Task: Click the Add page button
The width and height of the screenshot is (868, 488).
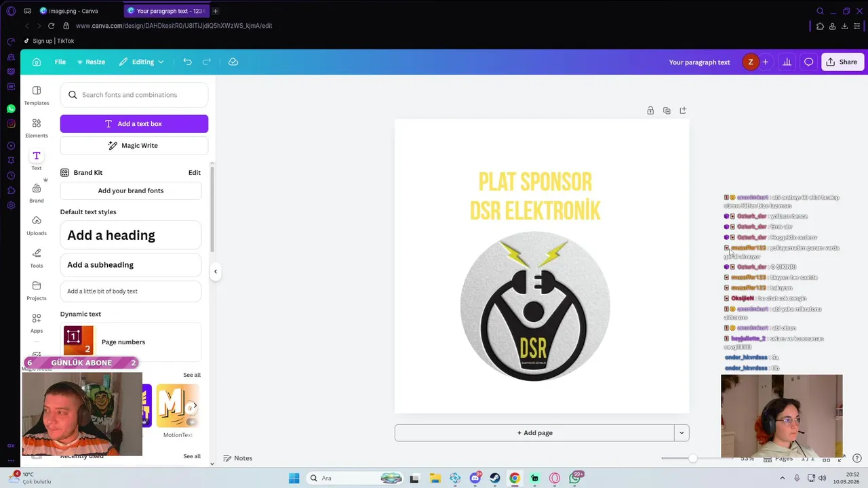Action: pos(534,432)
